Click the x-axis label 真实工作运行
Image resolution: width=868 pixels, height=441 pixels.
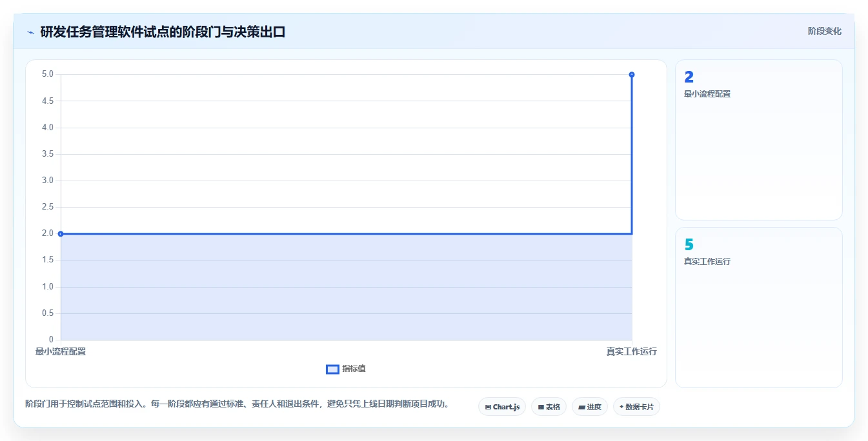631,351
